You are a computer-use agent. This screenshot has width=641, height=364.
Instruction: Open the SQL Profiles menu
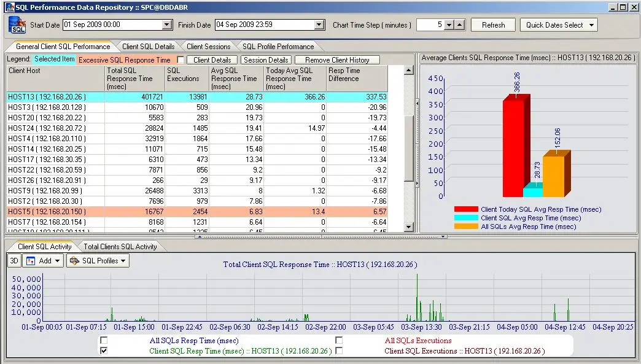click(x=98, y=261)
